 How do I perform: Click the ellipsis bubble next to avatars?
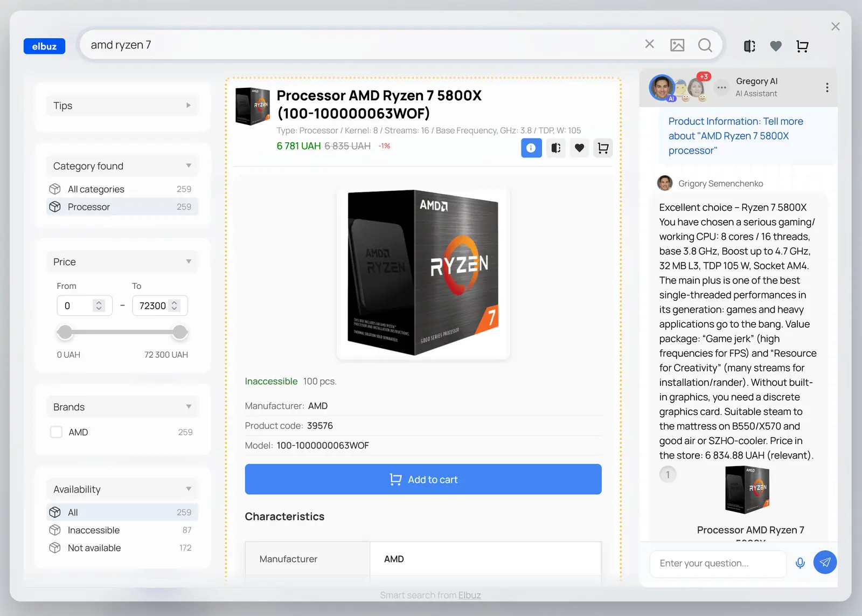tap(721, 87)
